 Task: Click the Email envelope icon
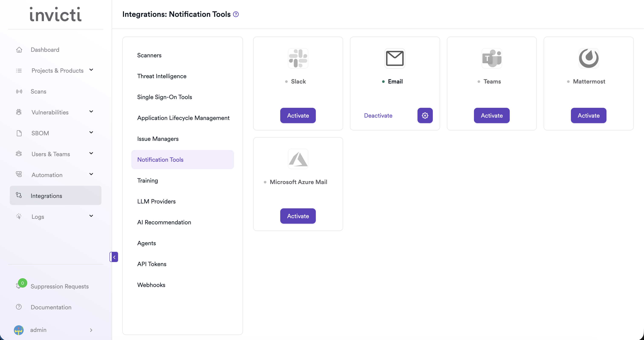(394, 58)
